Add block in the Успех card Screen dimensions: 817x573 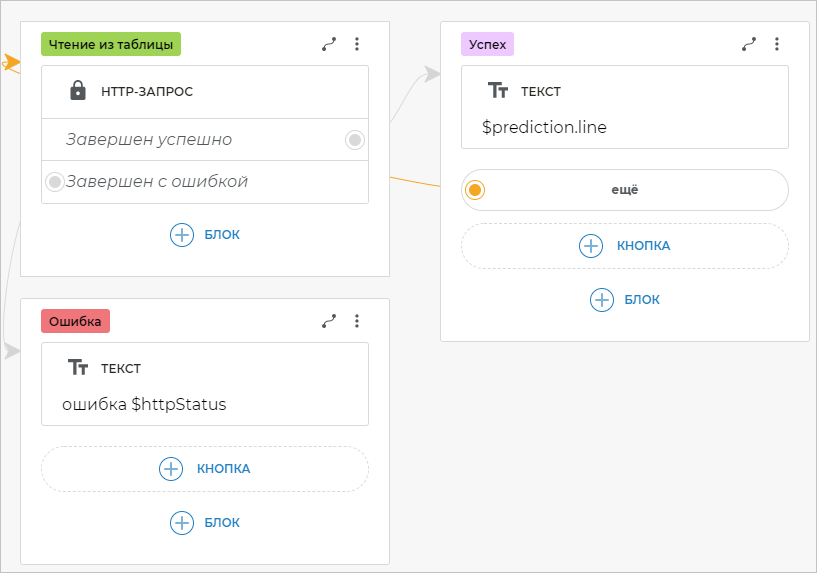tap(625, 299)
